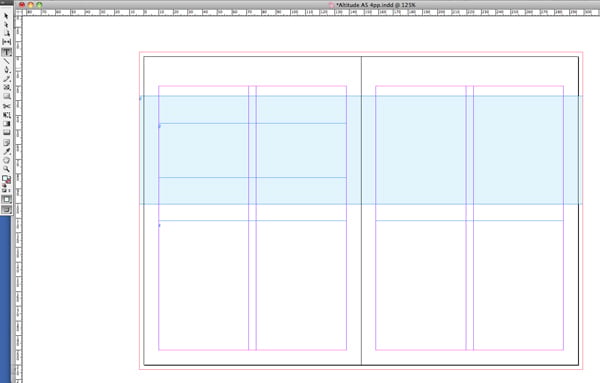Select the Direct Selection tool
The width and height of the screenshot is (600, 383).
coord(6,24)
